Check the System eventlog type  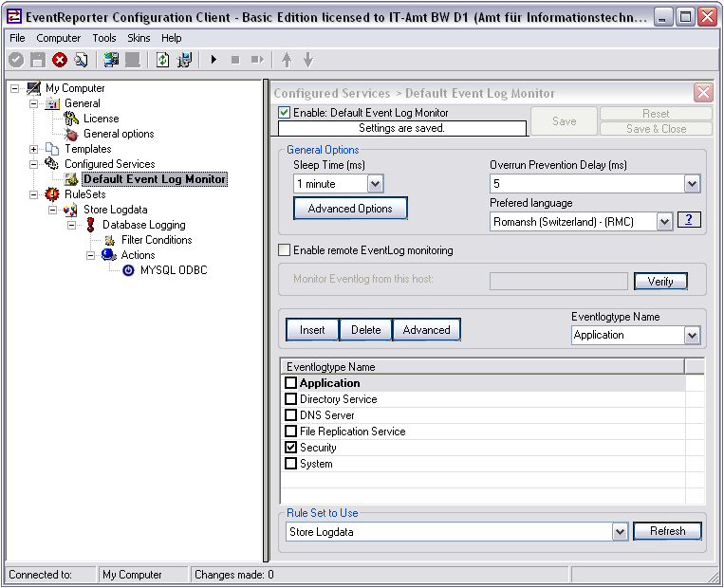coord(291,464)
